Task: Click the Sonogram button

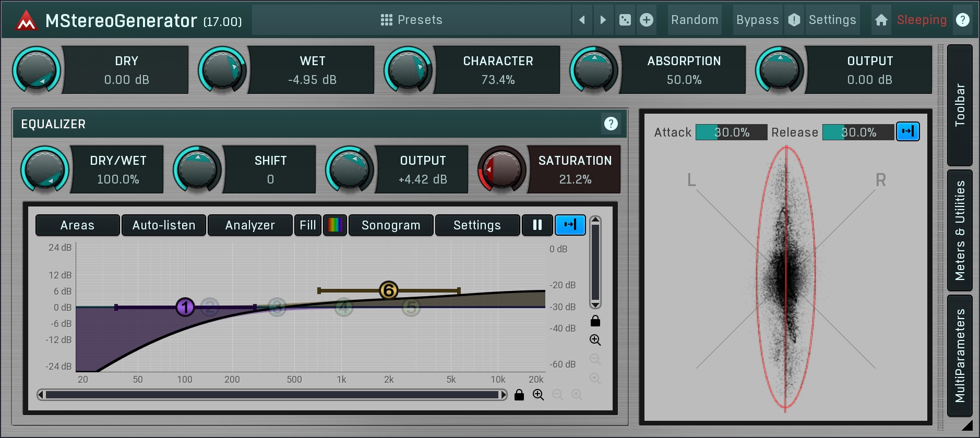Action: click(390, 225)
